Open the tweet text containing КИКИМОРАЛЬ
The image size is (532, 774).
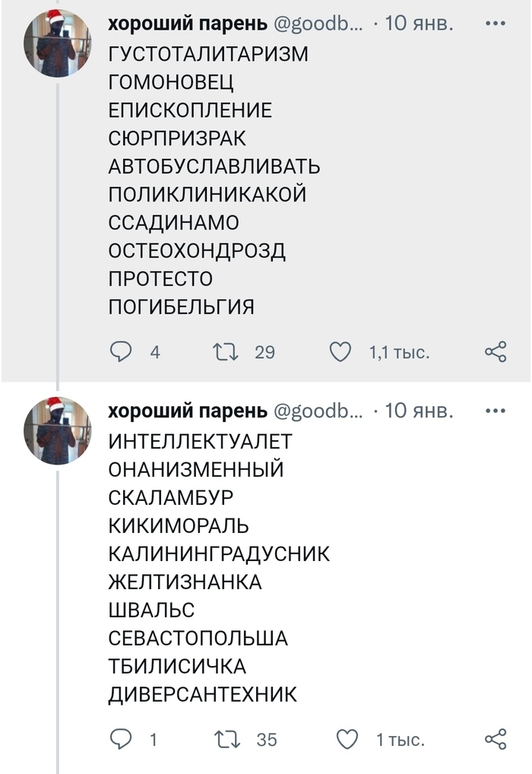coord(179,525)
